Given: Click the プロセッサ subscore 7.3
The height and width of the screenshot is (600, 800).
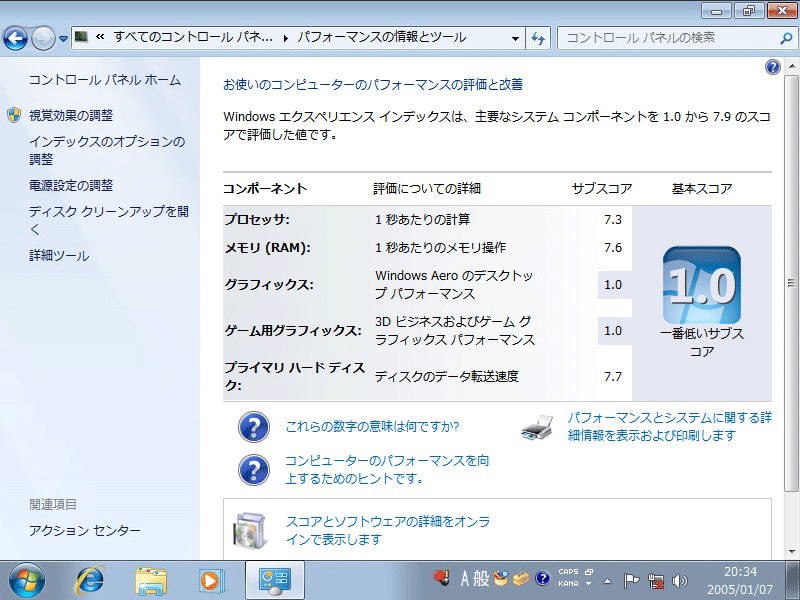Looking at the screenshot, I should pos(613,220).
